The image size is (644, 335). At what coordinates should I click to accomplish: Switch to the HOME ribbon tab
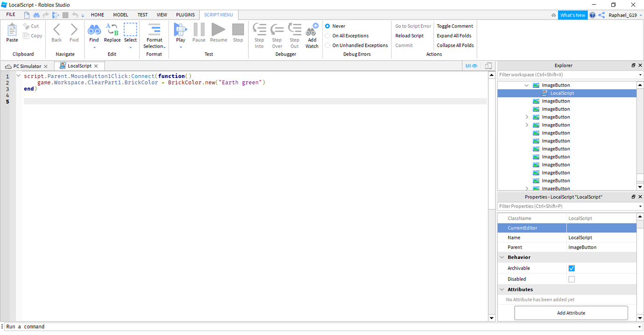tap(98, 15)
